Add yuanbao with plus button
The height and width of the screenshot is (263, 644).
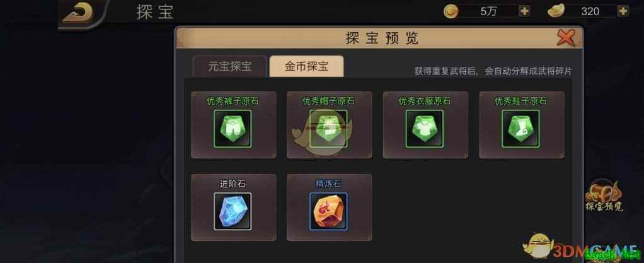point(623,11)
